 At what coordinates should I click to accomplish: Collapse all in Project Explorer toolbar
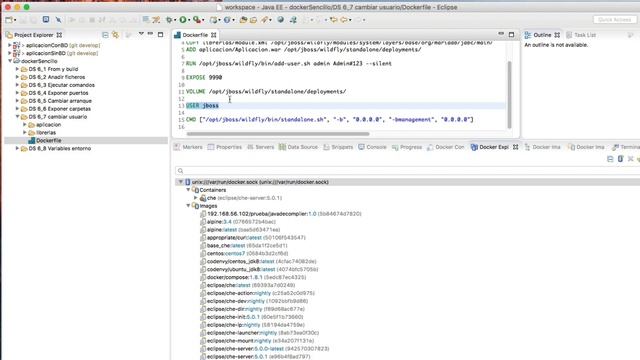pyautogui.click(x=105, y=35)
